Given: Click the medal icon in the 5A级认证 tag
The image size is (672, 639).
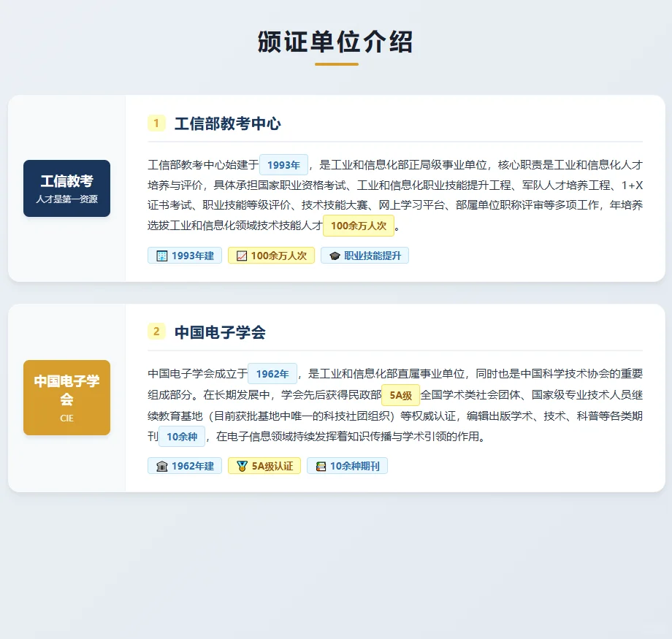Looking at the screenshot, I should (x=243, y=466).
